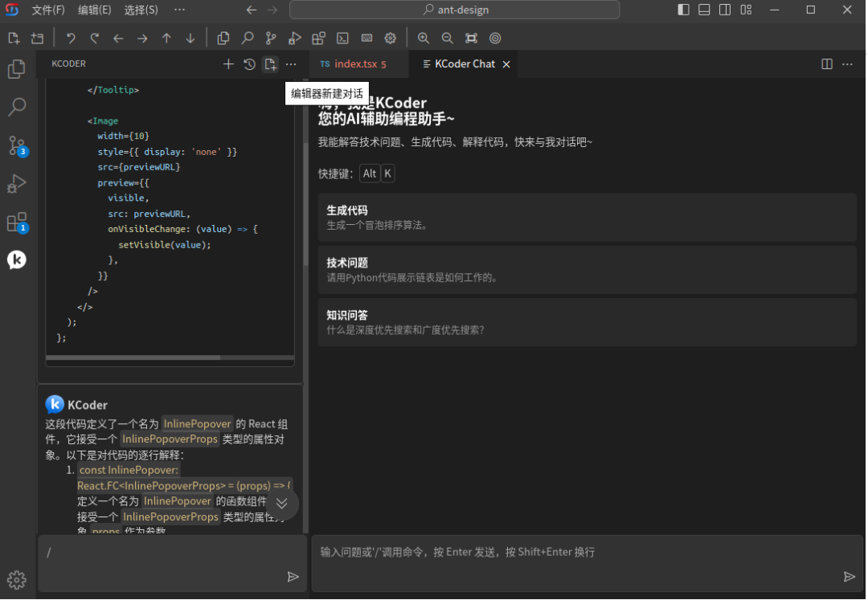Viewport: 868px width, 600px height.
Task: Open search from the toolbar magnifier icon
Action: click(248, 39)
